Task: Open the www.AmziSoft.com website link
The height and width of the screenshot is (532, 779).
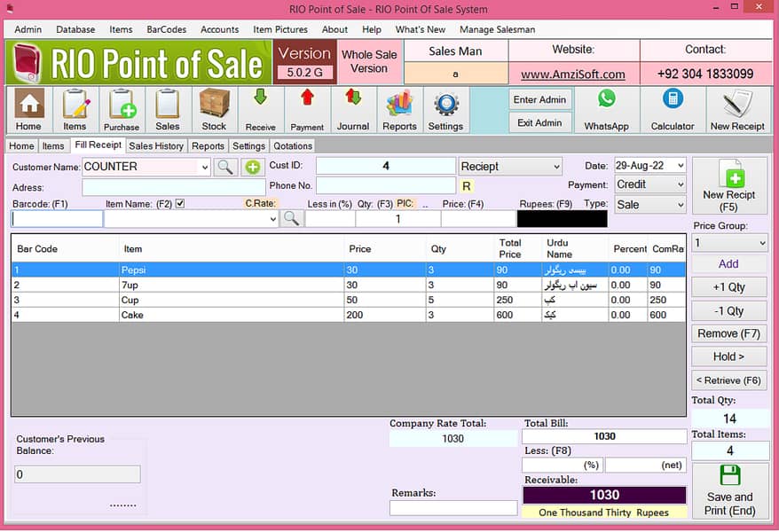Action: pos(573,74)
